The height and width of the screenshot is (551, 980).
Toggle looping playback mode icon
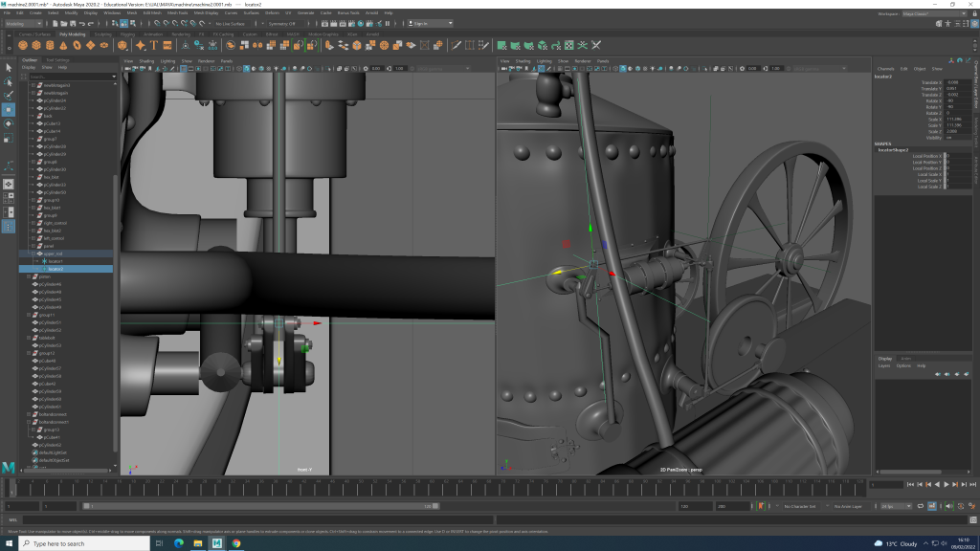(923, 506)
